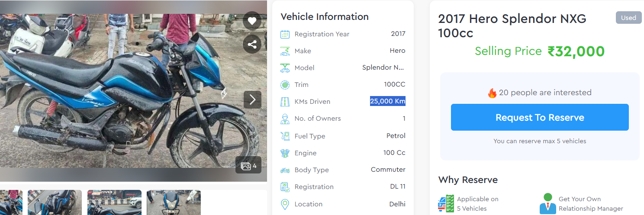The image size is (644, 215).
Task: Click the person icon for No. of Owners
Action: point(285,119)
